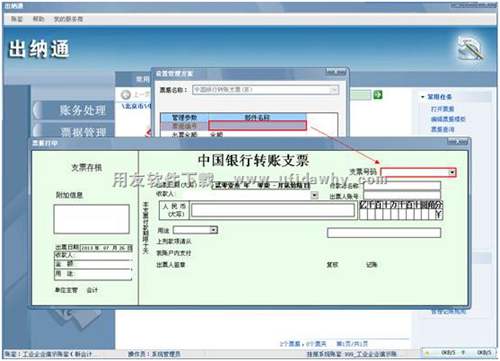Open the 票据管理 sidebar section
This screenshot has height=361, width=500.
(74, 132)
